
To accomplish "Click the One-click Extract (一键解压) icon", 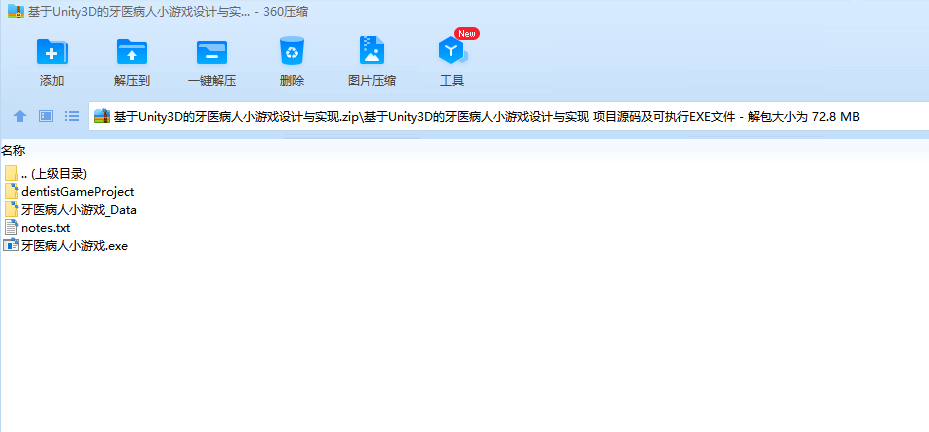I will (x=212, y=52).
